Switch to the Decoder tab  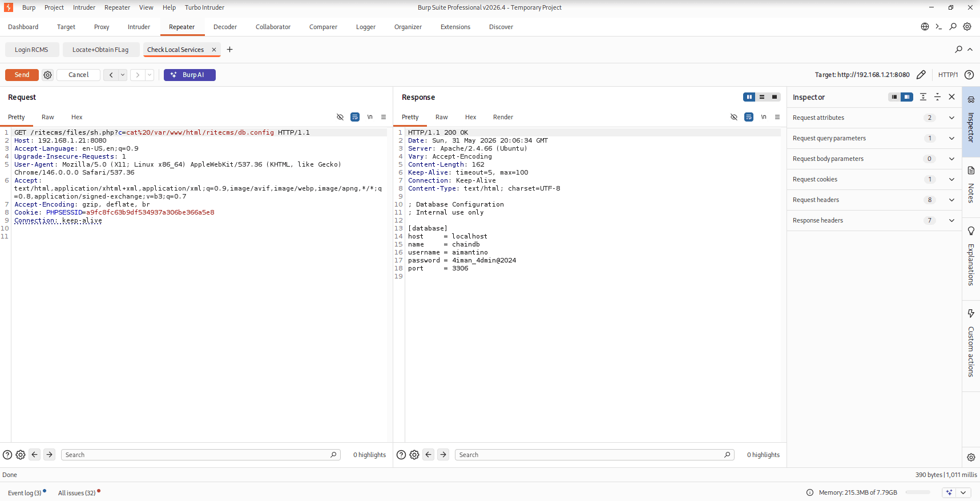click(225, 27)
